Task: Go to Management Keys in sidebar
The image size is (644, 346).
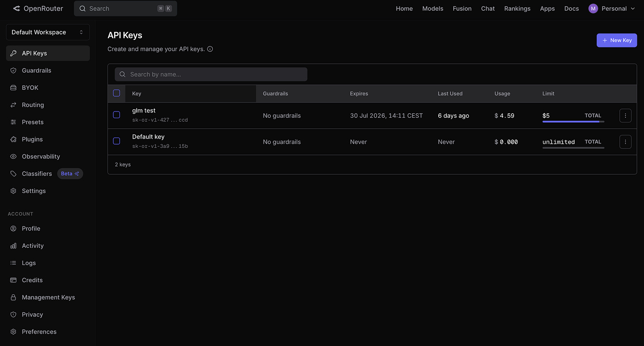Action: [x=48, y=297]
